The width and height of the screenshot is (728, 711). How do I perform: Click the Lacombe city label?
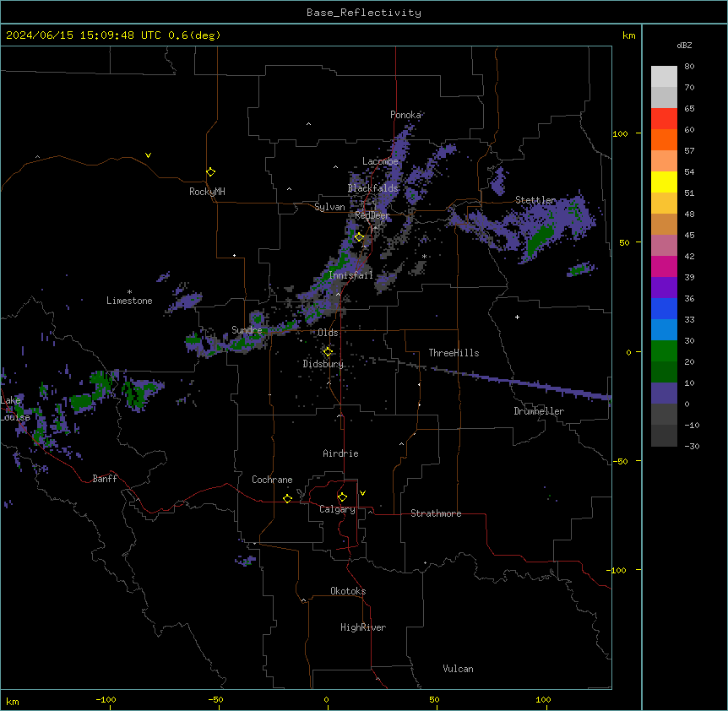coord(380,161)
